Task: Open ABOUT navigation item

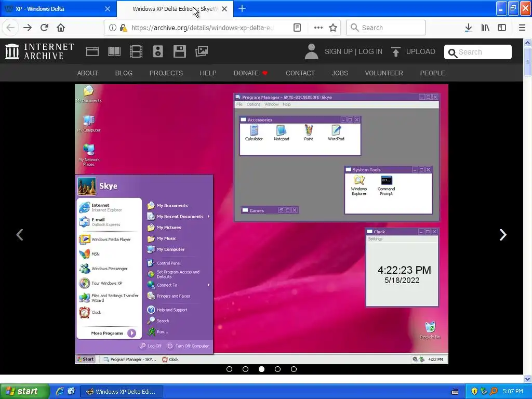Action: (x=87, y=73)
